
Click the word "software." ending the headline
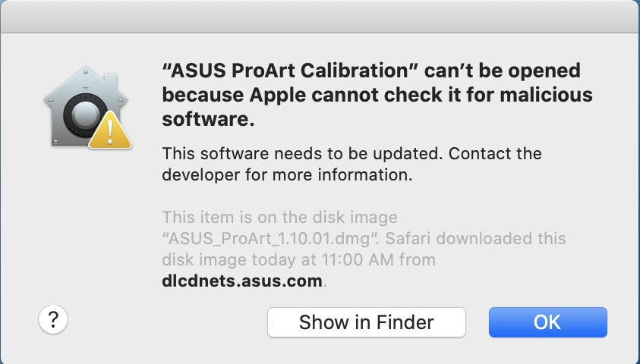pyautogui.click(x=208, y=119)
